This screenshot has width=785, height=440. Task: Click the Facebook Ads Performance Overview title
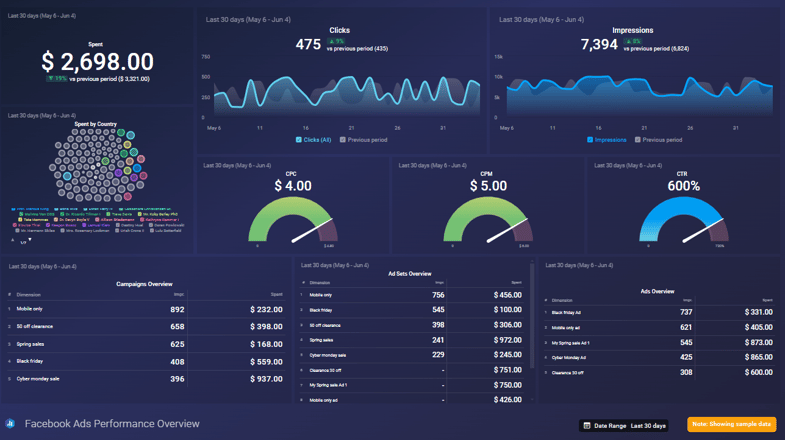pos(112,424)
